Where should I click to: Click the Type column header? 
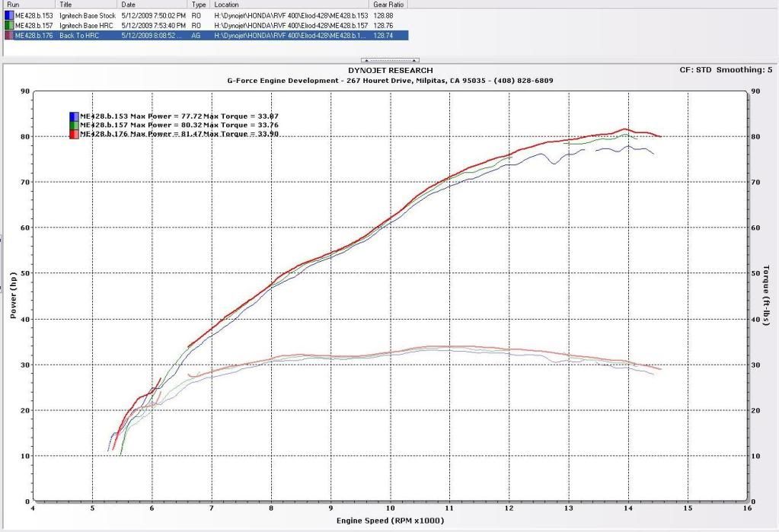click(x=200, y=5)
